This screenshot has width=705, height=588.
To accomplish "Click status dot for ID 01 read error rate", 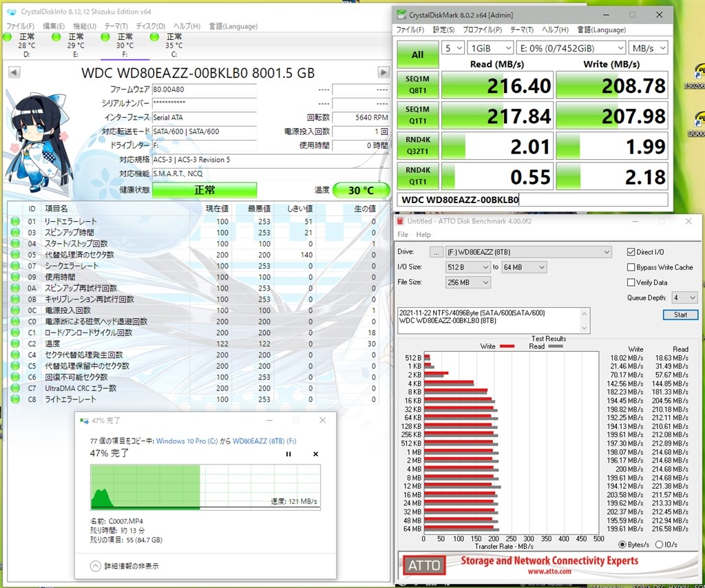I will tap(15, 221).
